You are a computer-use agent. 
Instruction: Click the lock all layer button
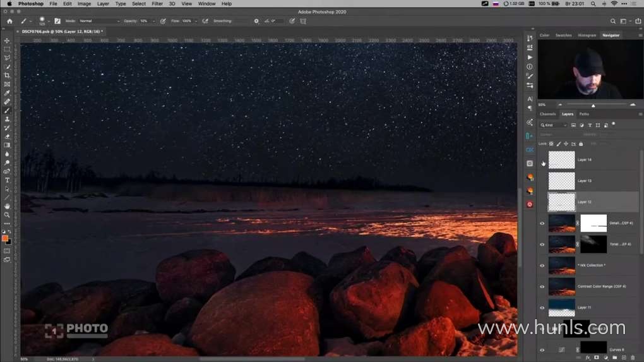click(581, 144)
